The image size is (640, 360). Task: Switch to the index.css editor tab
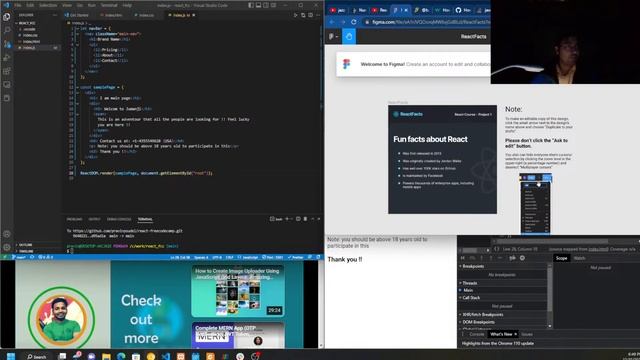pos(144,15)
